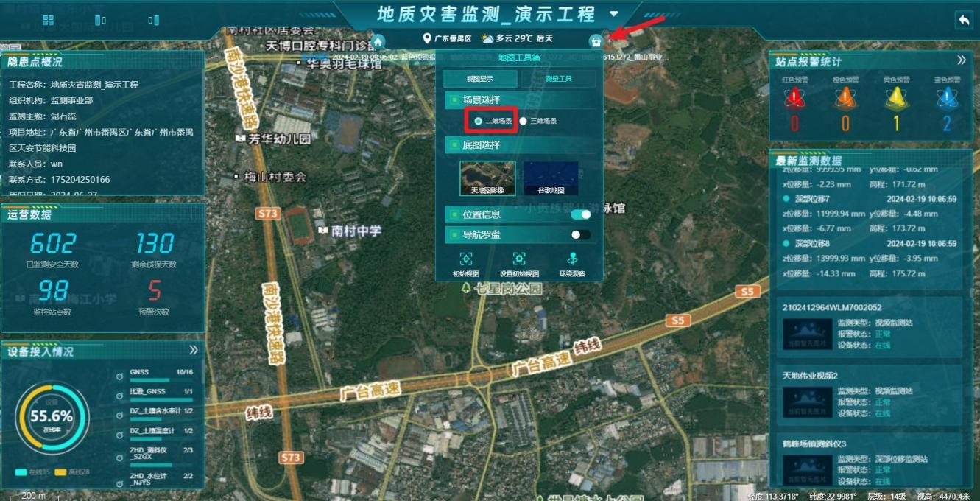Click the 在线 teal legend swatch
Screen dimensions: 980x501
click(x=21, y=472)
